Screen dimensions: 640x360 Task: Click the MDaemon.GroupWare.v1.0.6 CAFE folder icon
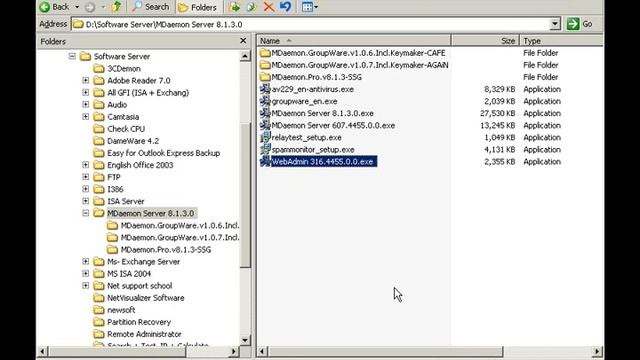265,53
